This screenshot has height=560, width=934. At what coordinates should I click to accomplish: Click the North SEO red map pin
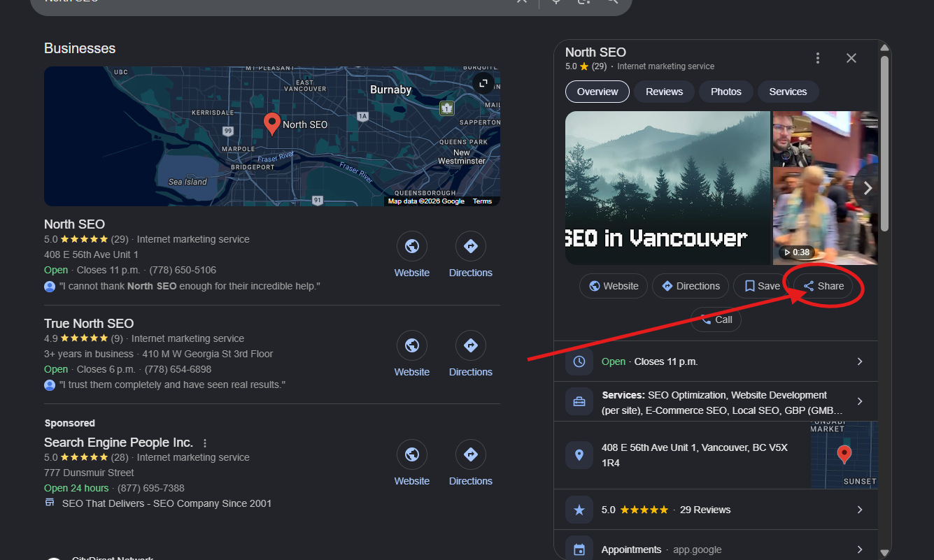272,124
